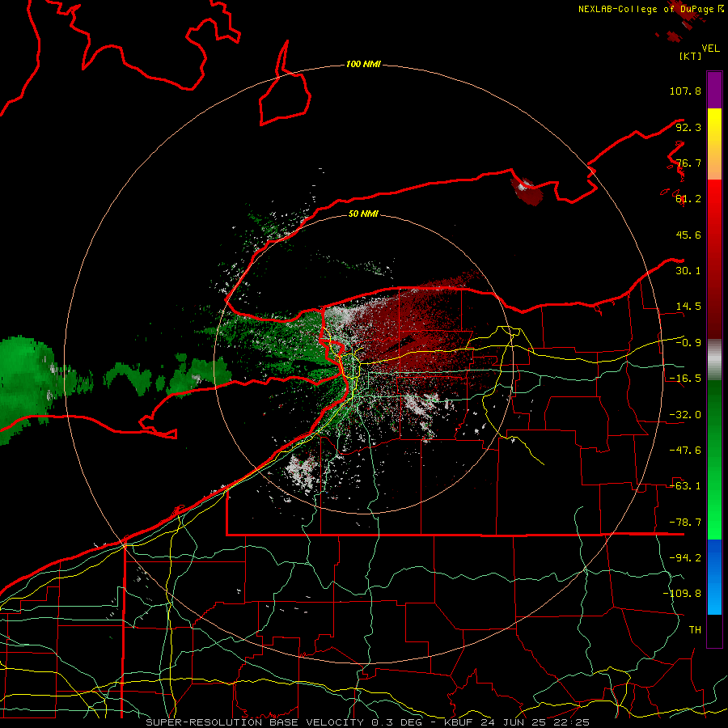Click the isolated dark red echo near 100 NMI ring
Image resolution: width=728 pixels, height=728 pixels.
coord(527,192)
